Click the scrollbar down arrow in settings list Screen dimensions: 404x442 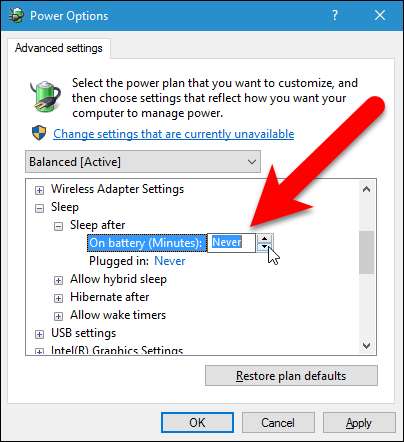coord(366,345)
